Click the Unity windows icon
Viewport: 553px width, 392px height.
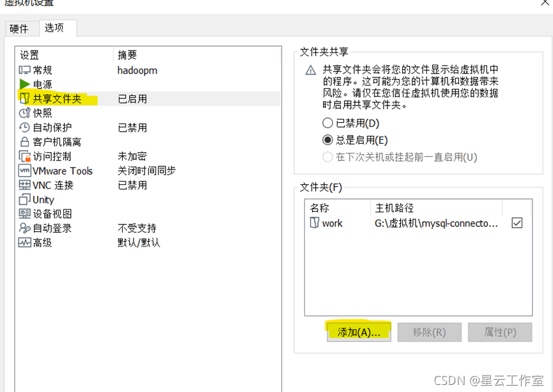click(24, 200)
